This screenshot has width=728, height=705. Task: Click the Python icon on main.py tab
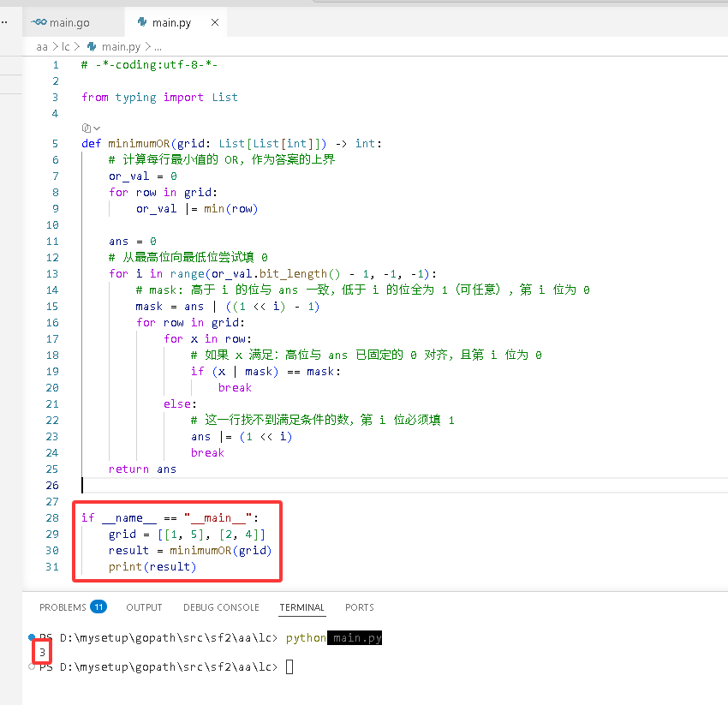(142, 22)
